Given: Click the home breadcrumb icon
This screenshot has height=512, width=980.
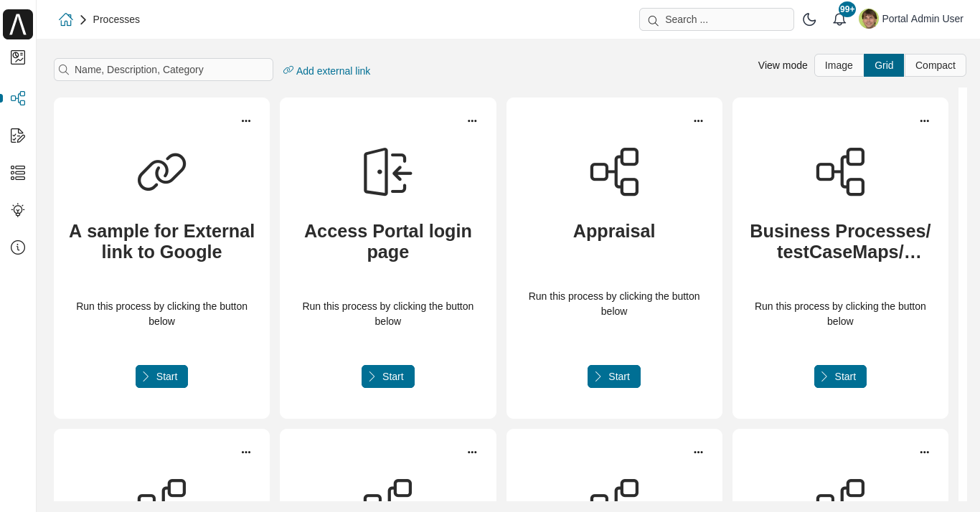Looking at the screenshot, I should coord(65,19).
